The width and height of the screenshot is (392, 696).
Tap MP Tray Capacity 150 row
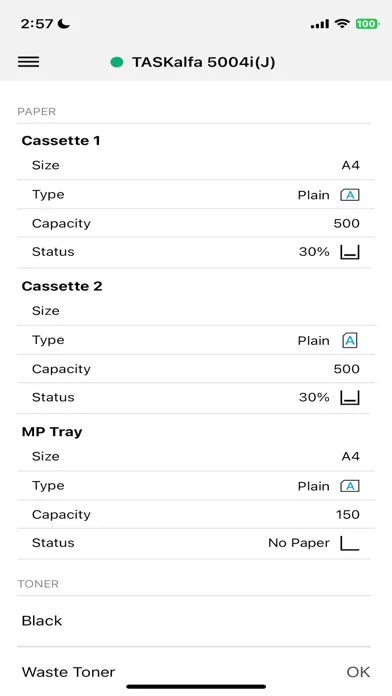pos(194,514)
